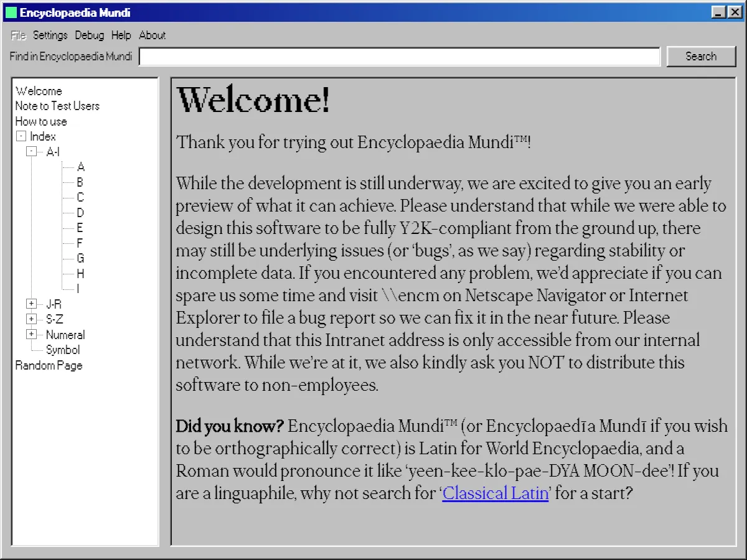Image resolution: width=747 pixels, height=560 pixels.
Task: Collapse the A-I tree node
Action: (31, 152)
